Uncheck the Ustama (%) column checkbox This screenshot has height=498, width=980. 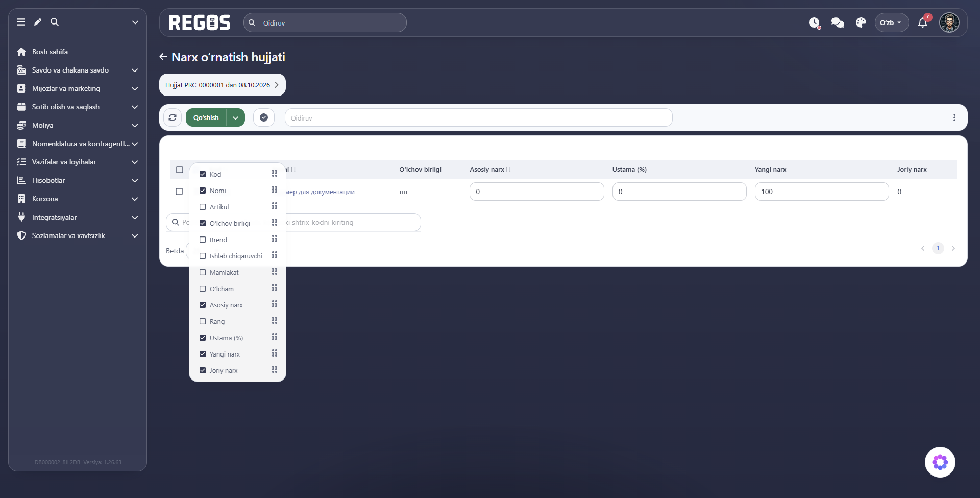[x=203, y=338]
